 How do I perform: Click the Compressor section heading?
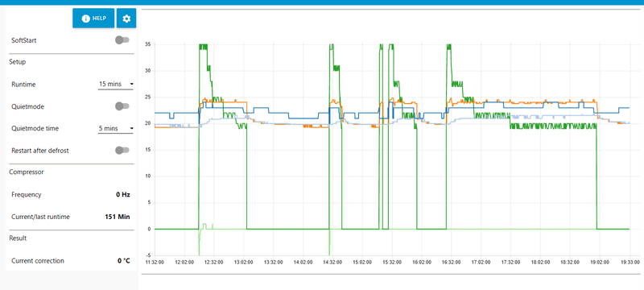click(x=27, y=172)
